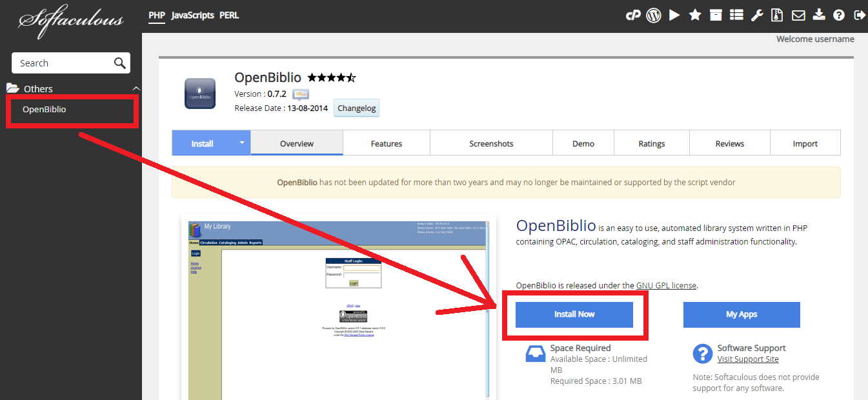Open installations via the box icon
This screenshot has width=868, height=400.
tap(716, 15)
